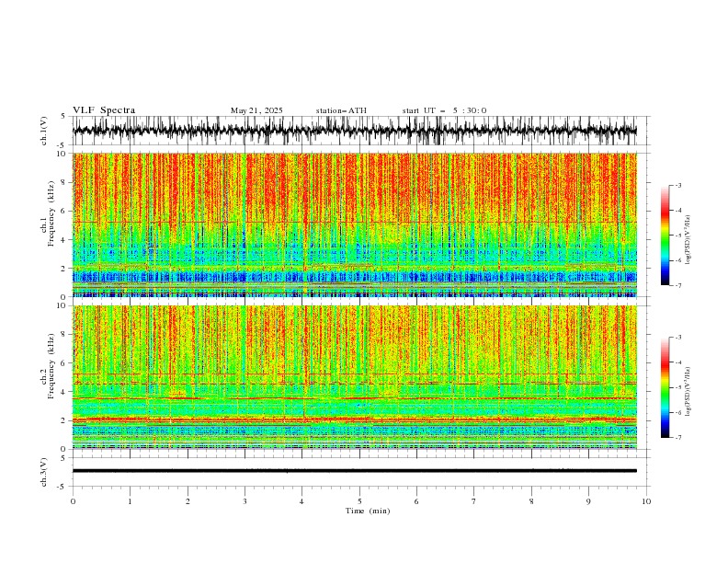The image size is (728, 563).
Task: Click the ch.3 flat waveform trace
Action: click(354, 471)
